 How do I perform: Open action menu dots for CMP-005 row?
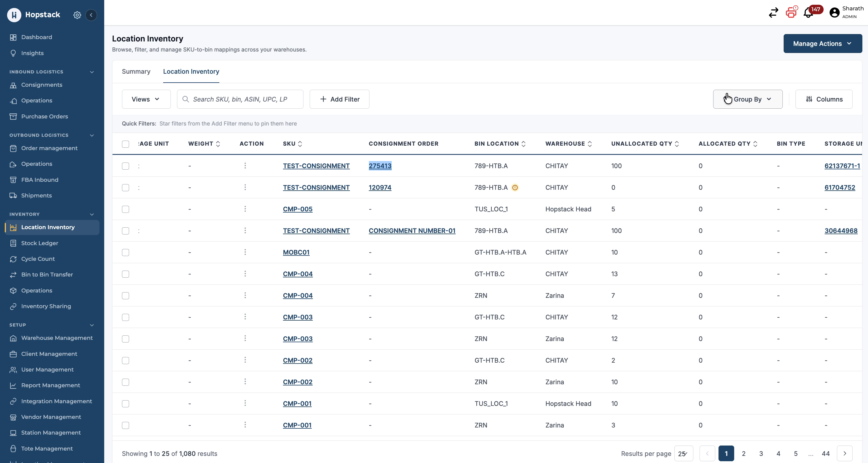point(245,209)
